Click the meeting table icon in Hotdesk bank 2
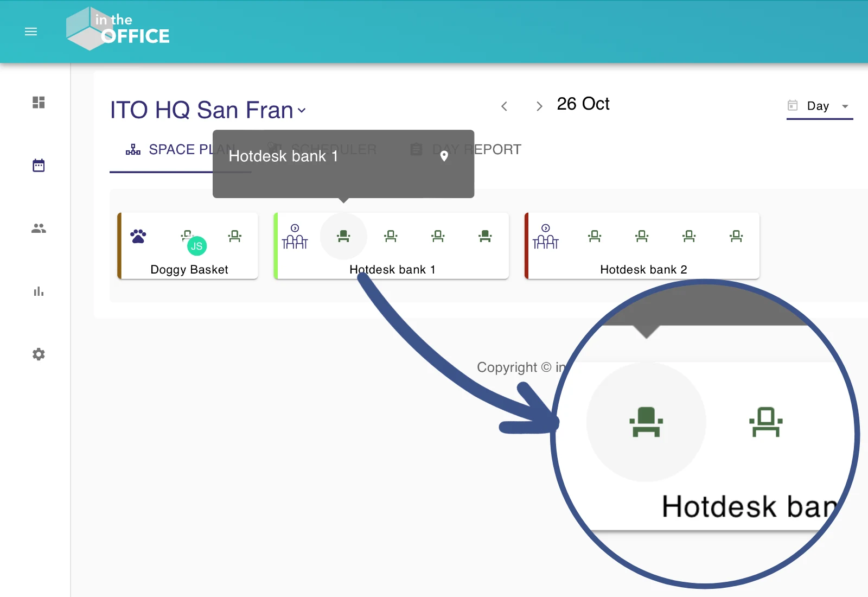This screenshot has height=597, width=868. pos(546,237)
